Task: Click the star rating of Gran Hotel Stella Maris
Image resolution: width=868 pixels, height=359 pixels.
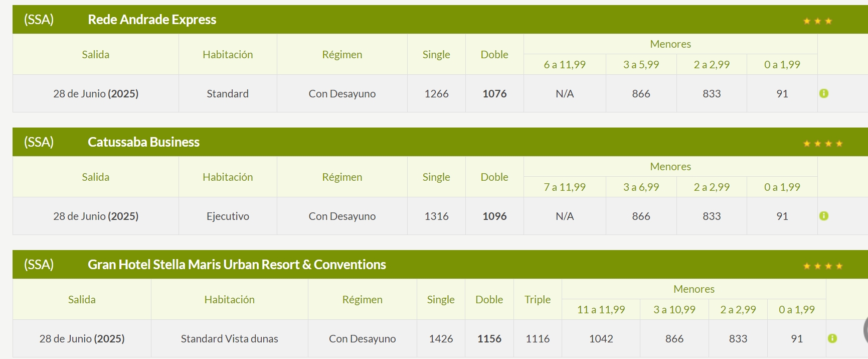Action: click(823, 266)
